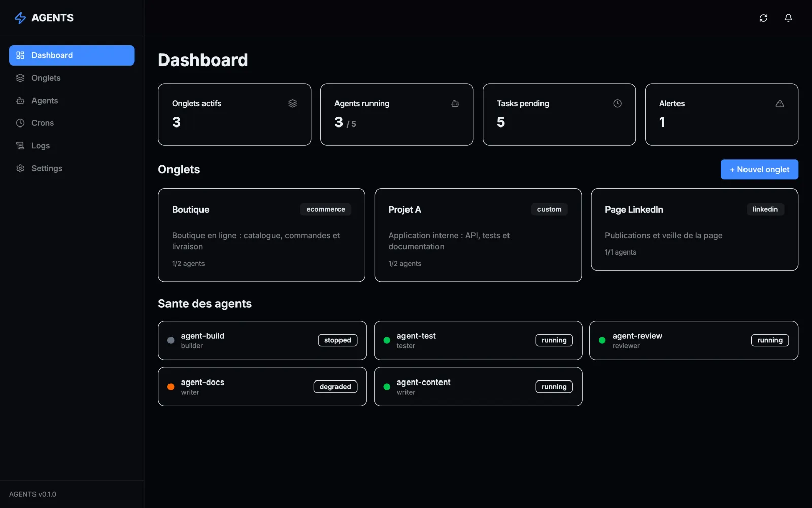Viewport: 812px width, 508px height.
Task: Open Settings label in sidebar
Action: tap(47, 168)
